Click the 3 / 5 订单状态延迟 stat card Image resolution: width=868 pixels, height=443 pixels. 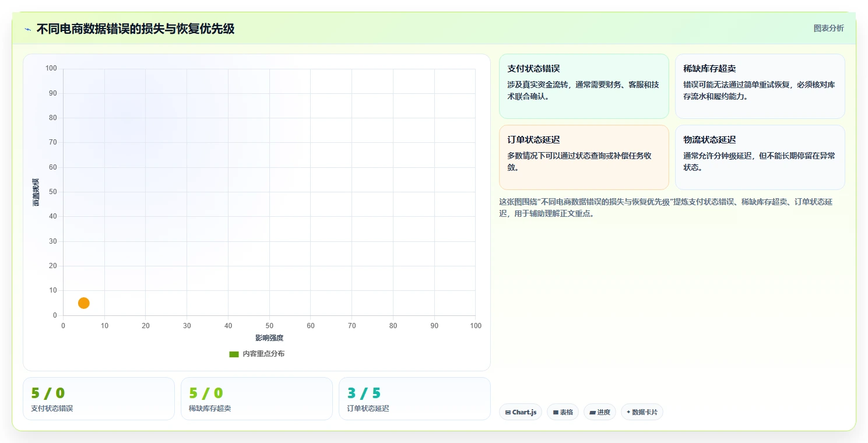pyautogui.click(x=414, y=399)
